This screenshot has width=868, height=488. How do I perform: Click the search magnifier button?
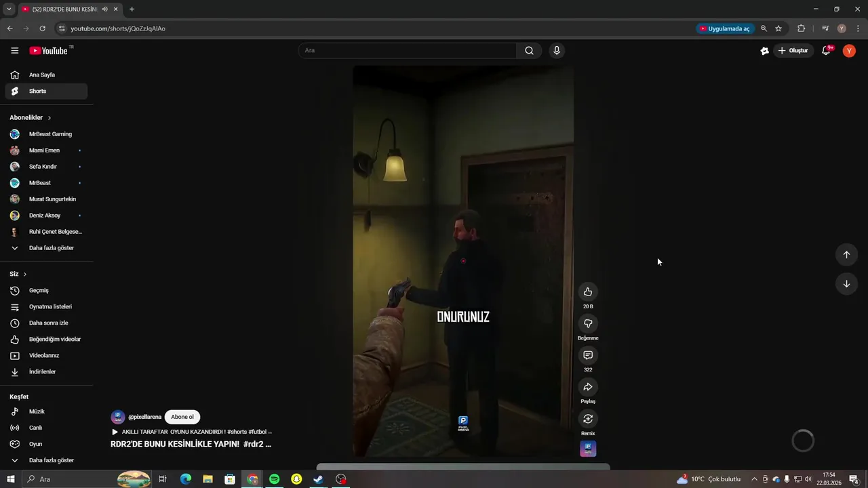coord(530,50)
